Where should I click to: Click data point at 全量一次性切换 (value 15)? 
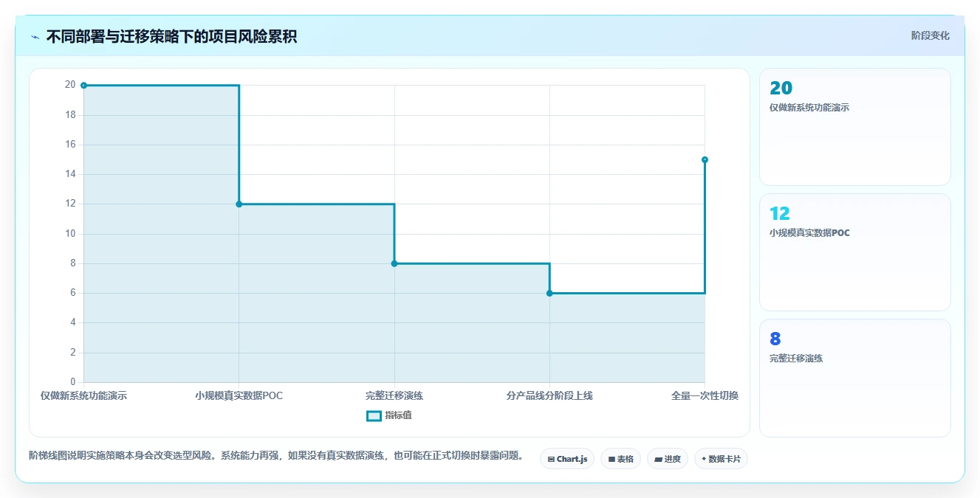[x=705, y=159]
